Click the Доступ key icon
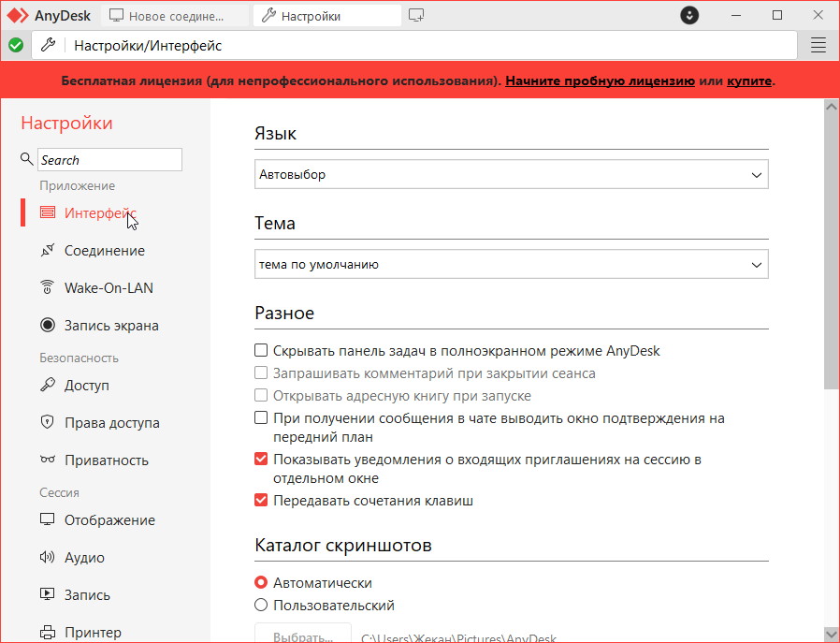The width and height of the screenshot is (840, 643). (x=48, y=385)
